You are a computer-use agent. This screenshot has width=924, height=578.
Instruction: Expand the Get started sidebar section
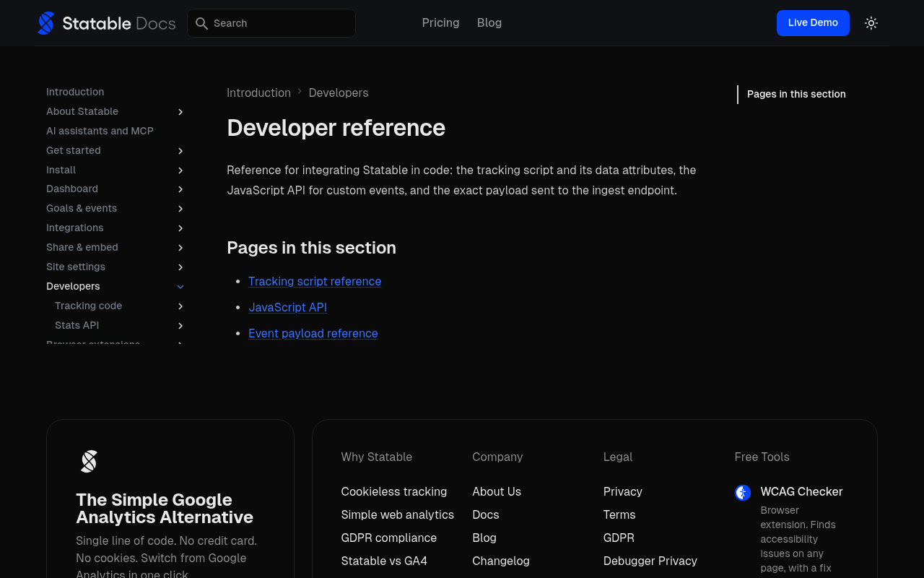(x=180, y=151)
